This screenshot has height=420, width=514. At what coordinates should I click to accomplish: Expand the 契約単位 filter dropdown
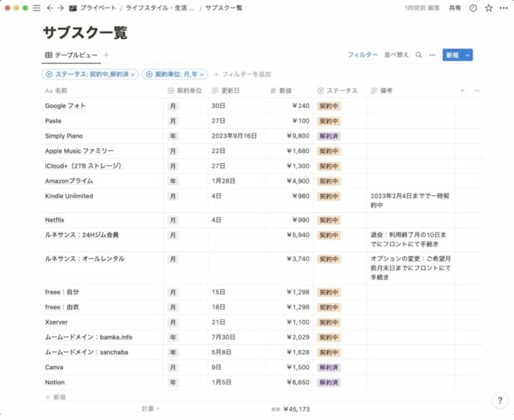pyautogui.click(x=175, y=74)
